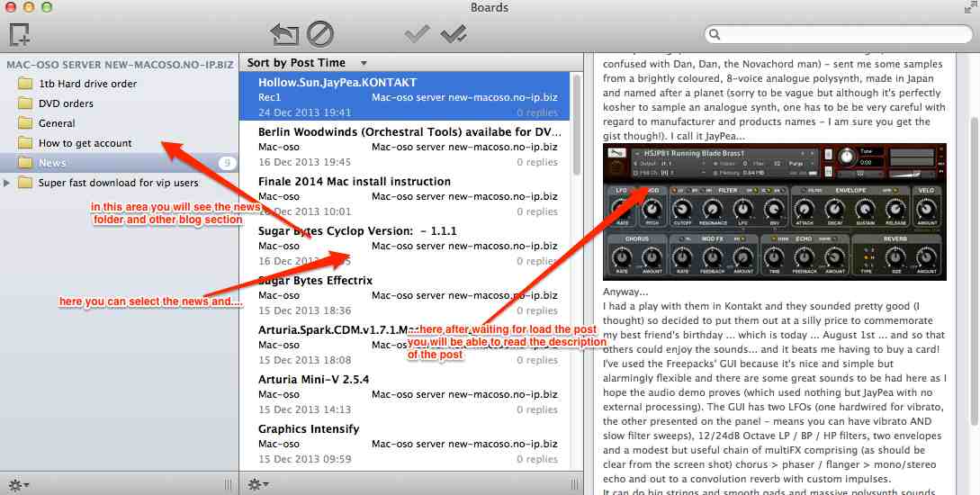Click the fullscreen arrows icon in title bar

pos(971,7)
